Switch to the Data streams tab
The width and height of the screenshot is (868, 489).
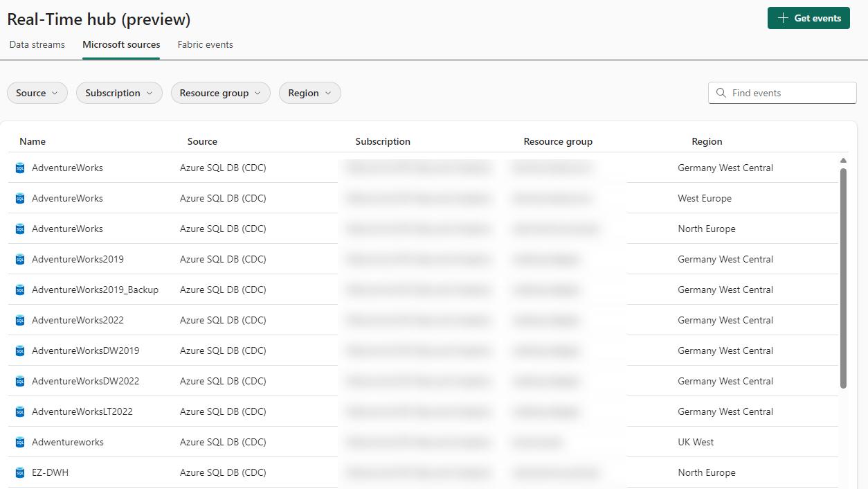(x=37, y=44)
